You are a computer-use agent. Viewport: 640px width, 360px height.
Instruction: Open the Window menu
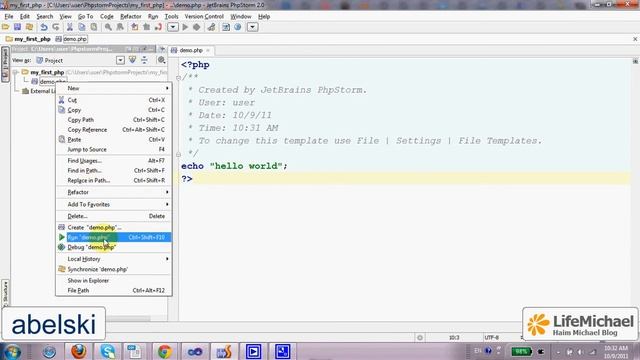[x=241, y=17]
